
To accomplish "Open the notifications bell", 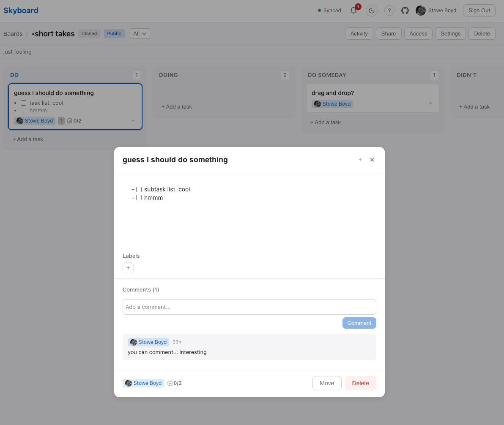I will point(353,11).
